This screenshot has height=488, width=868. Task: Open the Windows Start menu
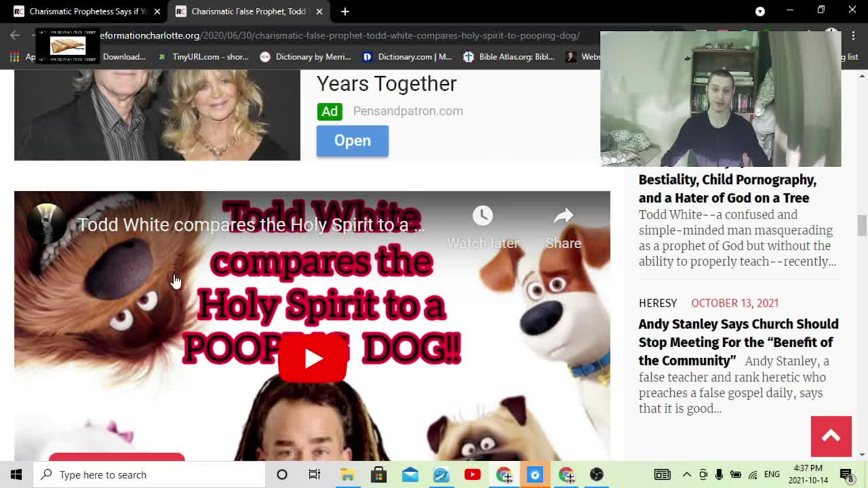pyautogui.click(x=16, y=474)
